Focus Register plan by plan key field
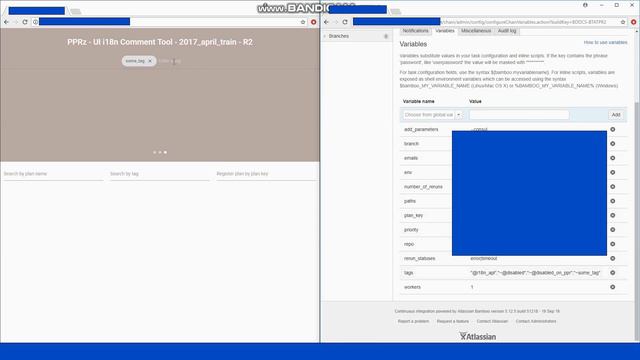 coord(266,174)
